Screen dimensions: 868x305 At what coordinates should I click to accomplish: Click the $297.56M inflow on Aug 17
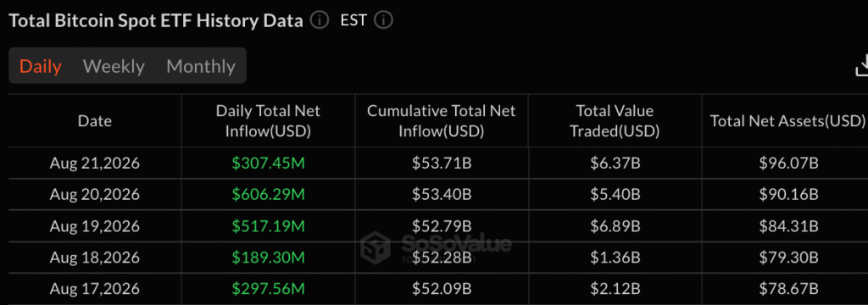[x=269, y=289]
